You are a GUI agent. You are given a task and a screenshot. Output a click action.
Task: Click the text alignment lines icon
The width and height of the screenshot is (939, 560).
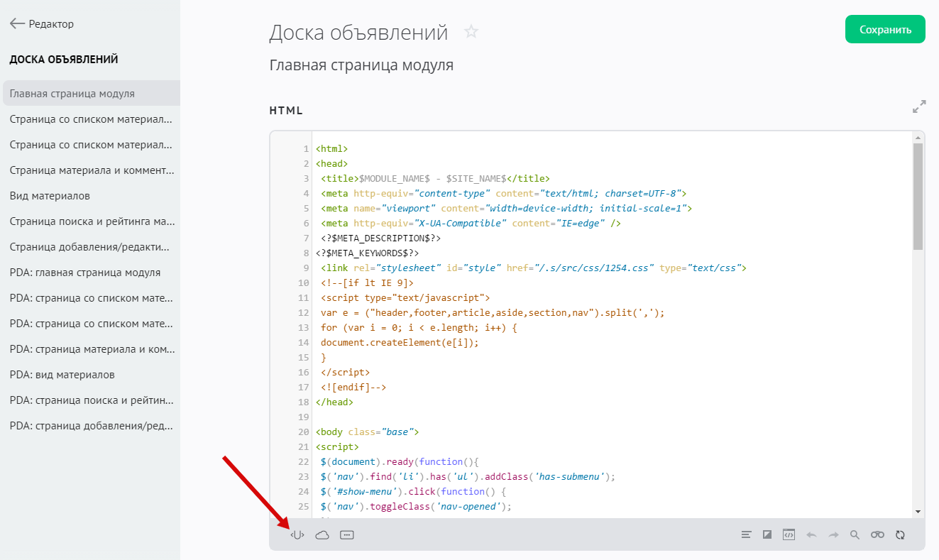point(746,535)
